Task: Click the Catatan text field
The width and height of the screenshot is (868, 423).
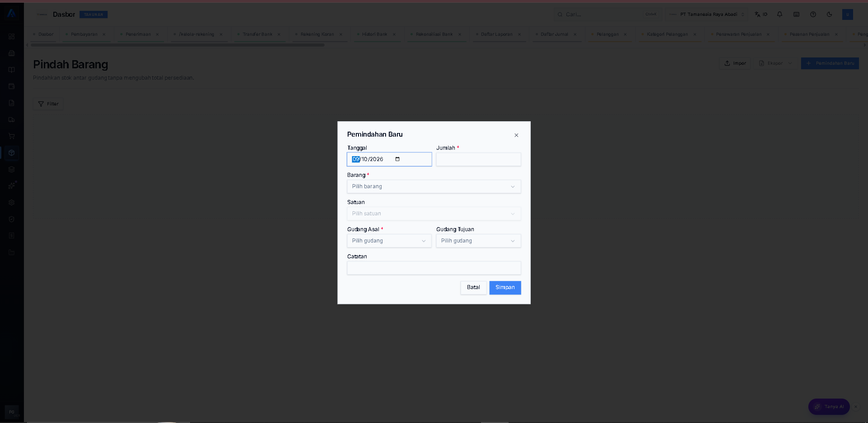Action: click(x=434, y=268)
